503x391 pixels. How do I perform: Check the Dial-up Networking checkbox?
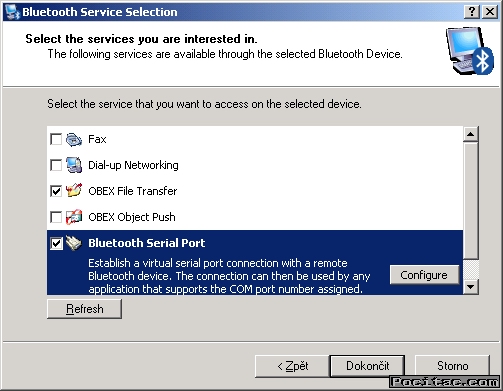click(56, 165)
